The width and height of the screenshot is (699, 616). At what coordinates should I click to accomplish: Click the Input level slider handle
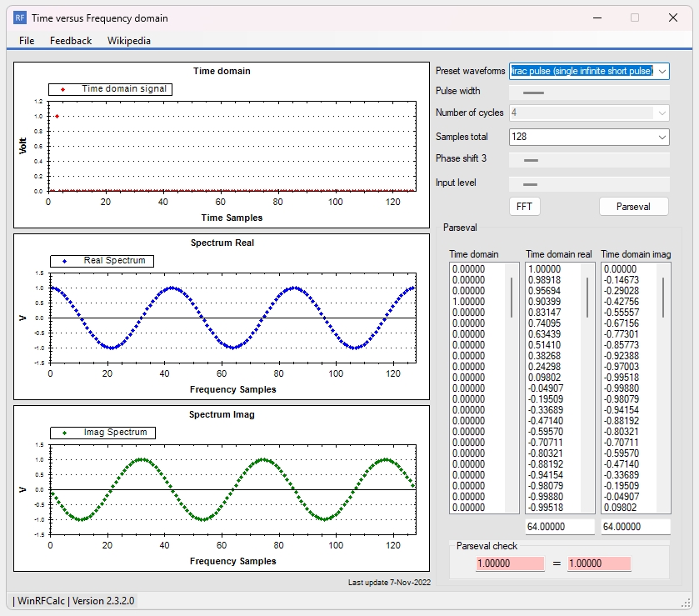point(532,183)
